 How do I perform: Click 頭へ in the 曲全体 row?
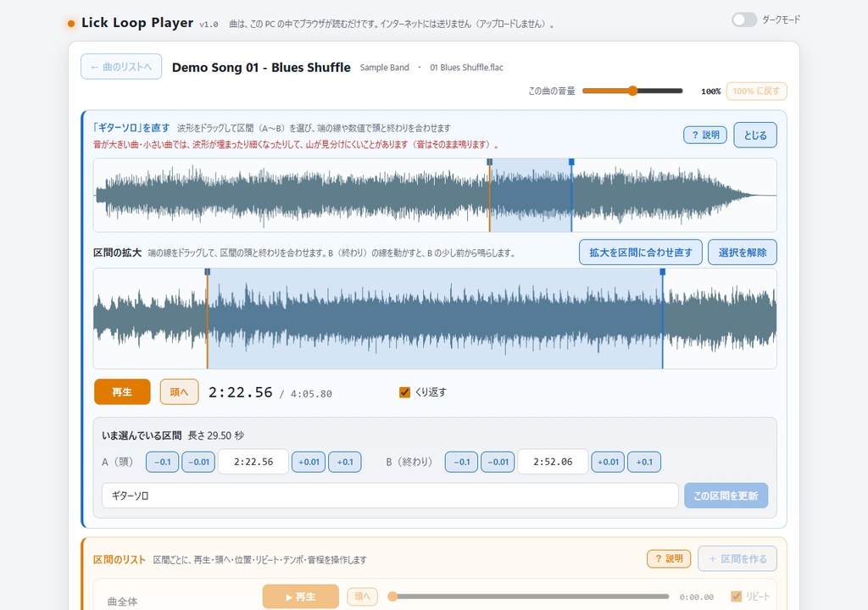click(x=362, y=596)
